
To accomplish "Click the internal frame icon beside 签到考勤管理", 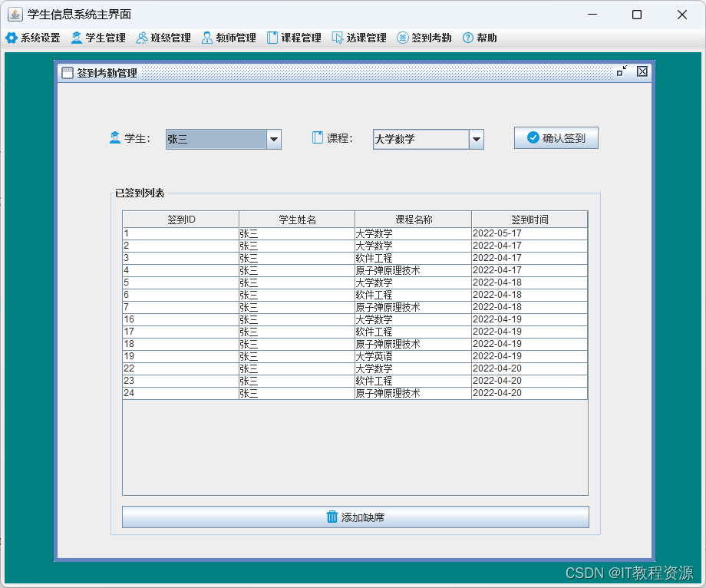I will tap(67, 73).
